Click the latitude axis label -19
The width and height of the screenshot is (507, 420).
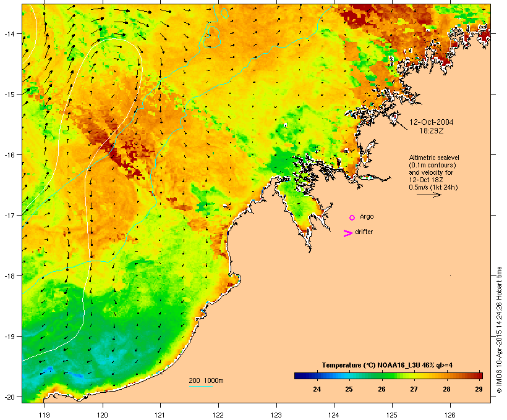pos(9,337)
